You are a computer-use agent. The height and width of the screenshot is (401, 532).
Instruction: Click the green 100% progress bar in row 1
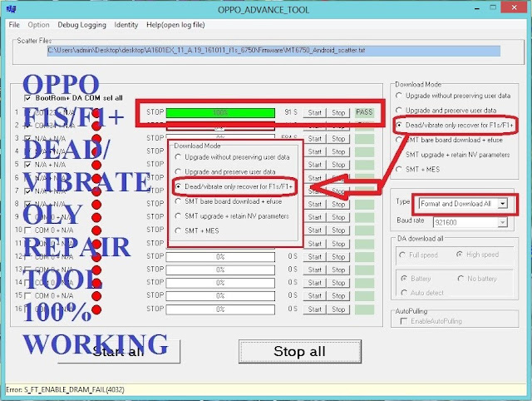coord(220,112)
